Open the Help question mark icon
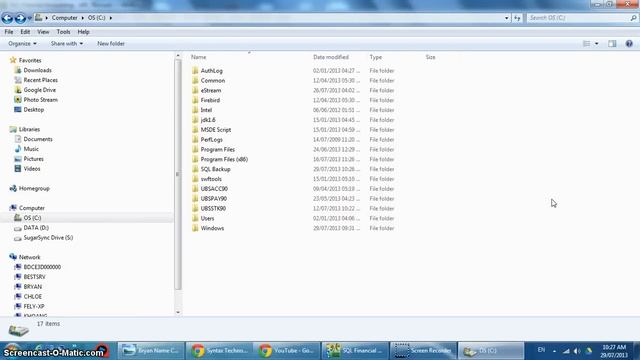Viewport: 640px width, 360px height. (629, 44)
